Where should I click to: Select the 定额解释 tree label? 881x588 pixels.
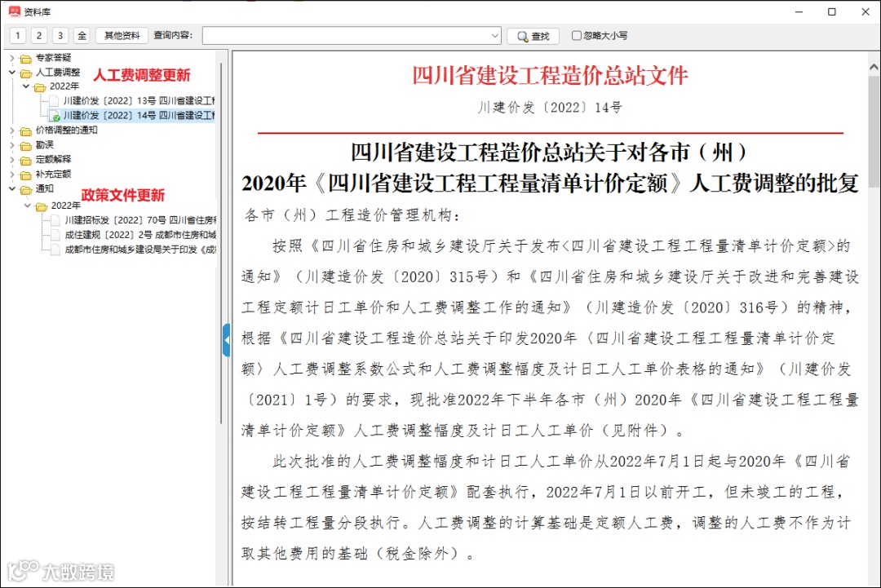pyautogui.click(x=53, y=159)
